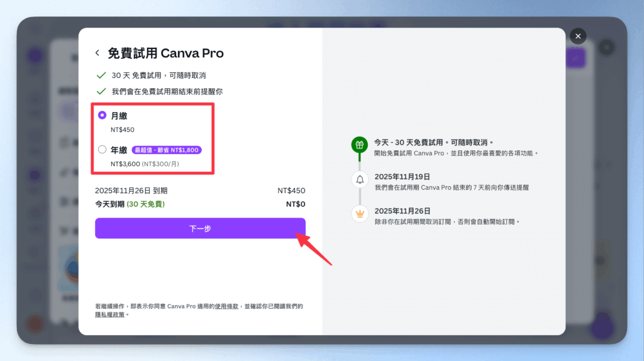Click the NT$3,600 (NT$300/月) price text
Image resolution: width=644 pixels, height=361 pixels.
pyautogui.click(x=145, y=164)
